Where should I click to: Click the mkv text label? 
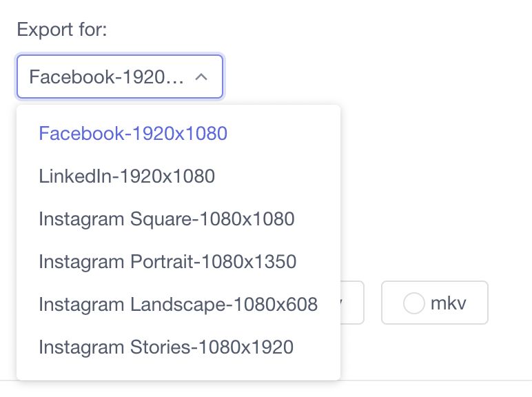(x=448, y=303)
